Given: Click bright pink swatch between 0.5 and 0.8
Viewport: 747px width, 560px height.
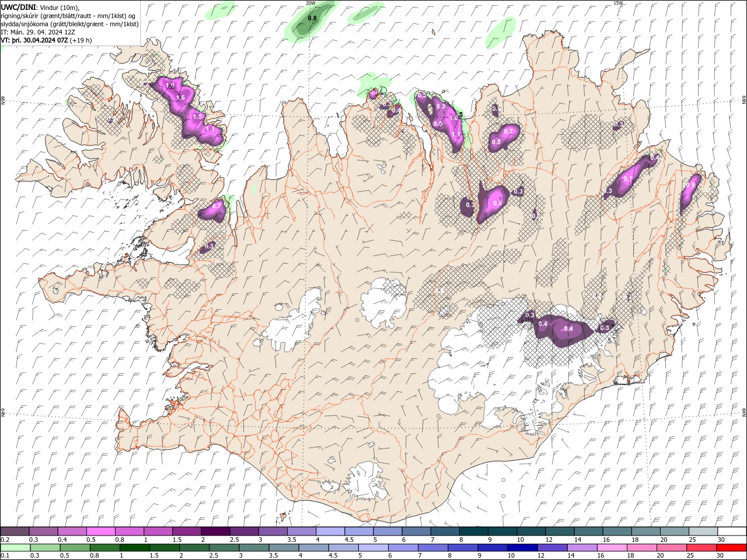Looking at the screenshot, I should coord(100,531).
